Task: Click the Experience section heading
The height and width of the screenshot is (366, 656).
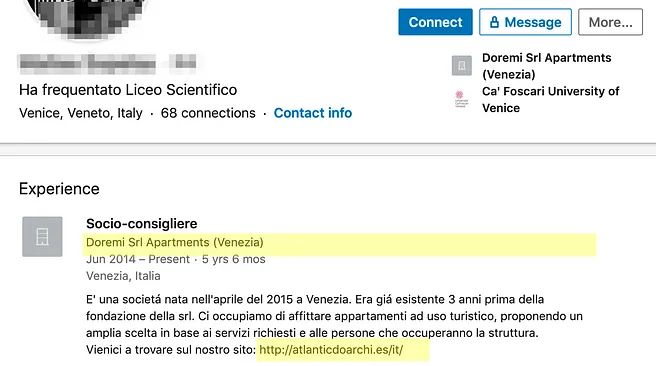Action: tap(59, 189)
